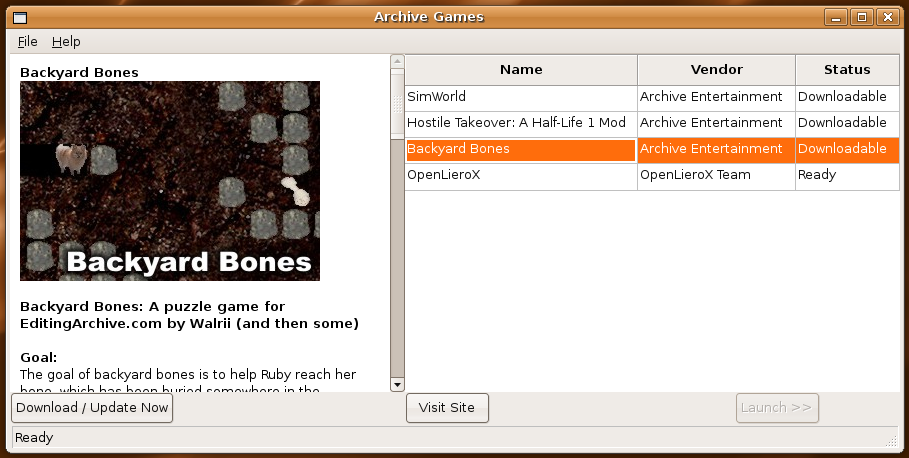Maximize the Archive Games window
The image size is (909, 458).
click(862, 17)
